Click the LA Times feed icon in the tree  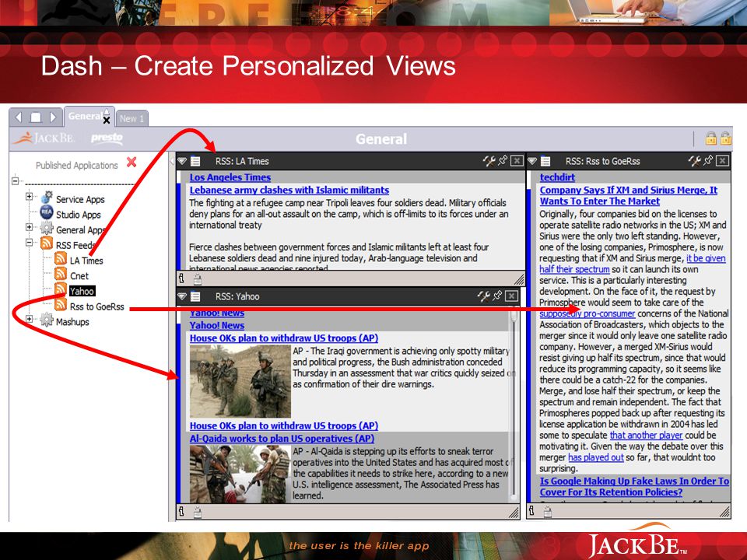pos(61,258)
